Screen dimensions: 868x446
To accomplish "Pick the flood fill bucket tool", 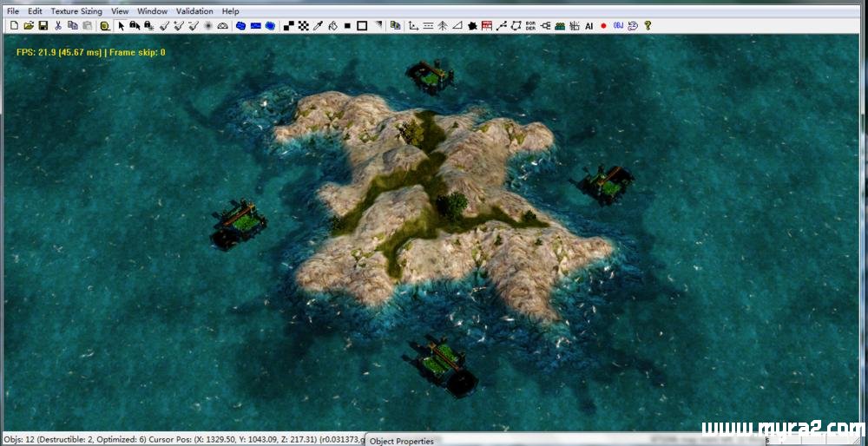I will click(x=332, y=26).
